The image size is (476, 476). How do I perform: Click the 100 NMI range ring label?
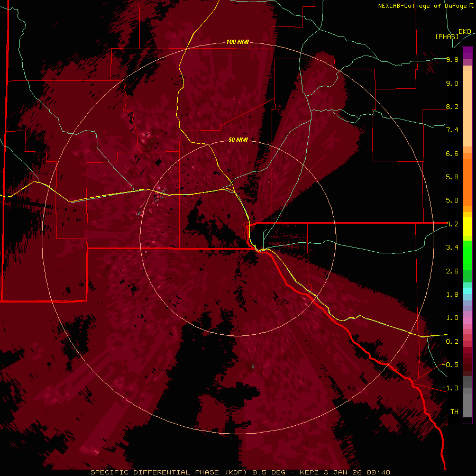tap(237, 42)
